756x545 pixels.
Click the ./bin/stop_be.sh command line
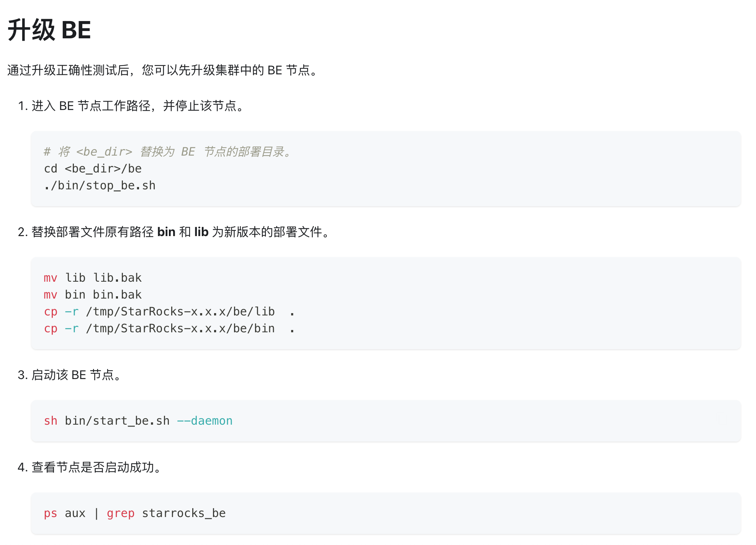(x=100, y=185)
